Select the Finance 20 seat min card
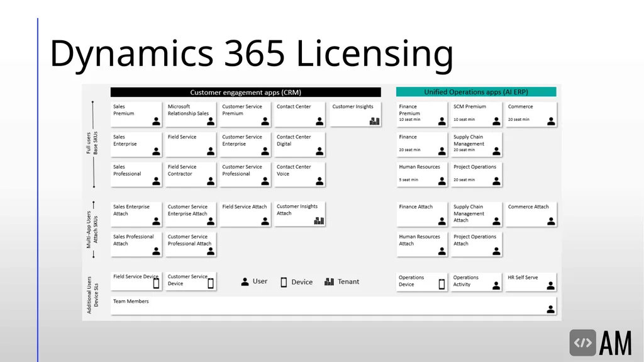This screenshot has width=644, height=362. (x=422, y=144)
